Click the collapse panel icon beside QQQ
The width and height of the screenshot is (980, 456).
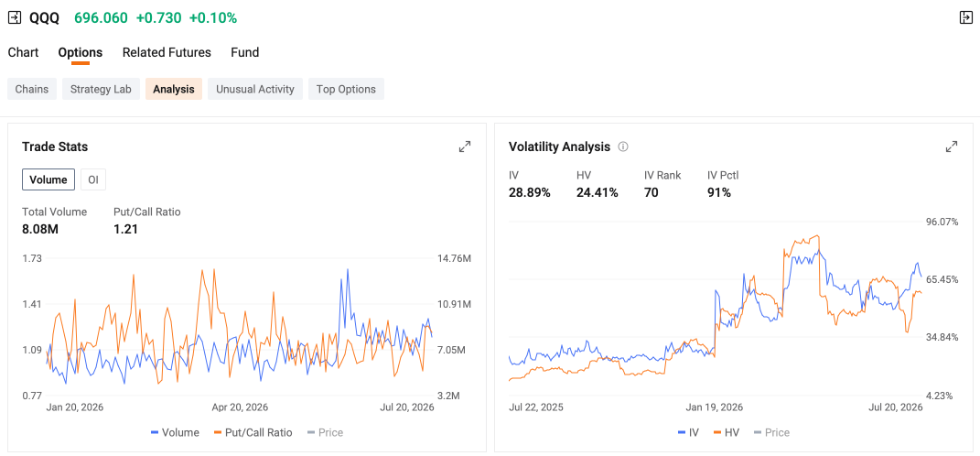pyautogui.click(x=15, y=17)
